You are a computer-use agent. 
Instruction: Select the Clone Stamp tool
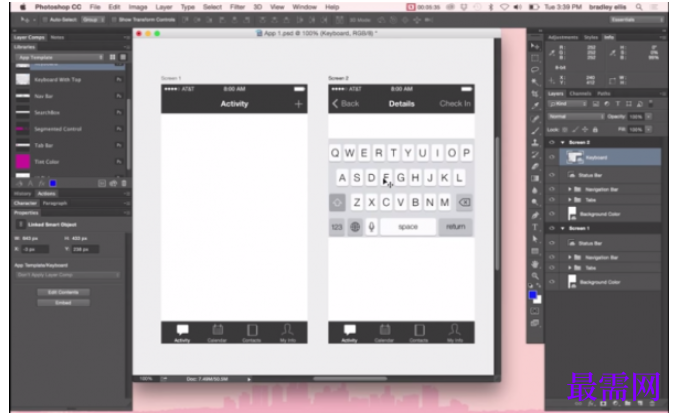(535, 143)
